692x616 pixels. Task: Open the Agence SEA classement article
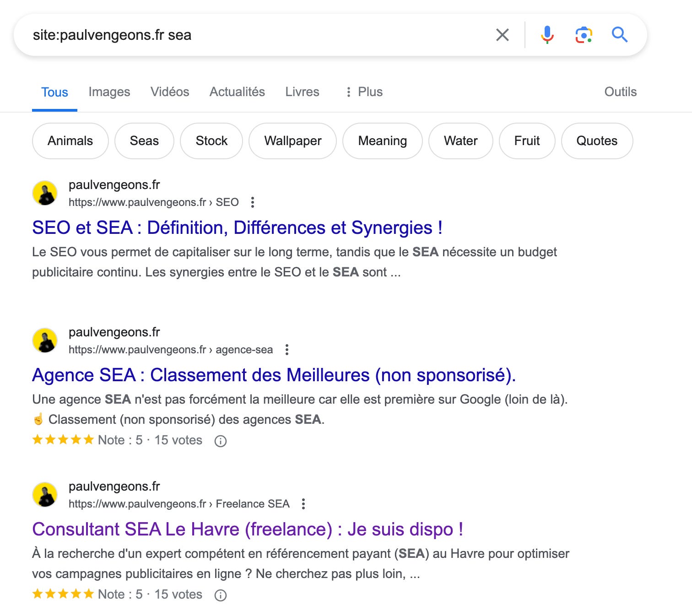pos(274,375)
